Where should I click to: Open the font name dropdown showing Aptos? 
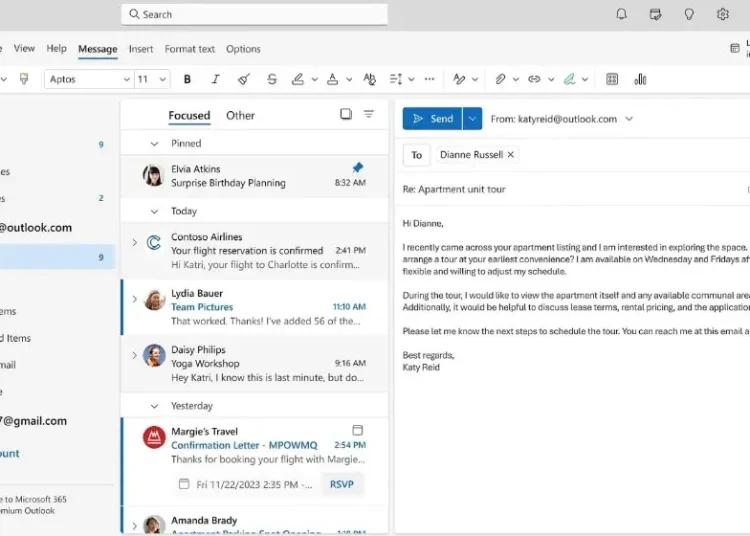tap(88, 79)
